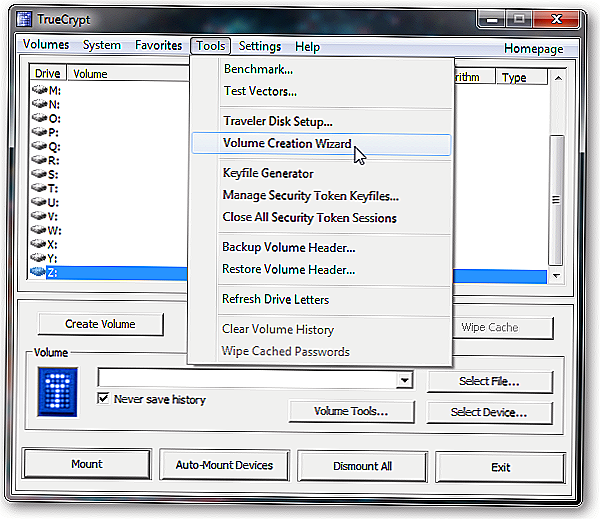Click the drive icon for W:
600x519 pixels.
point(40,230)
